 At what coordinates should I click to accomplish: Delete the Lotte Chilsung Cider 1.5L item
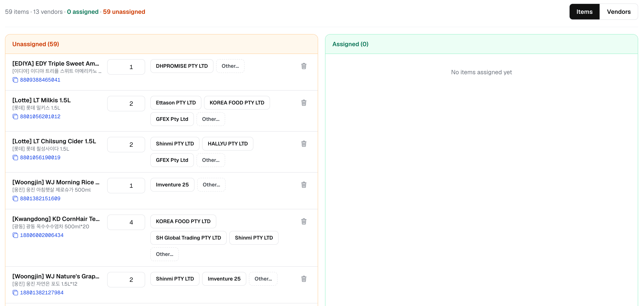304,144
